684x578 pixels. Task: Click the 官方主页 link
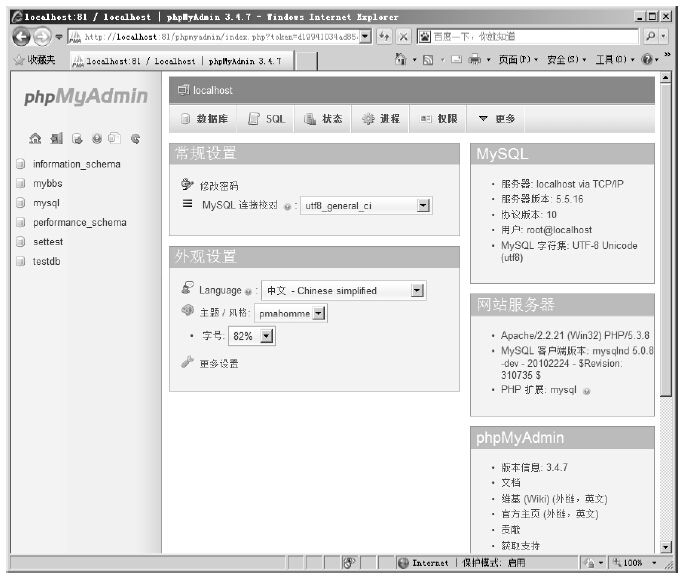click(x=521, y=514)
